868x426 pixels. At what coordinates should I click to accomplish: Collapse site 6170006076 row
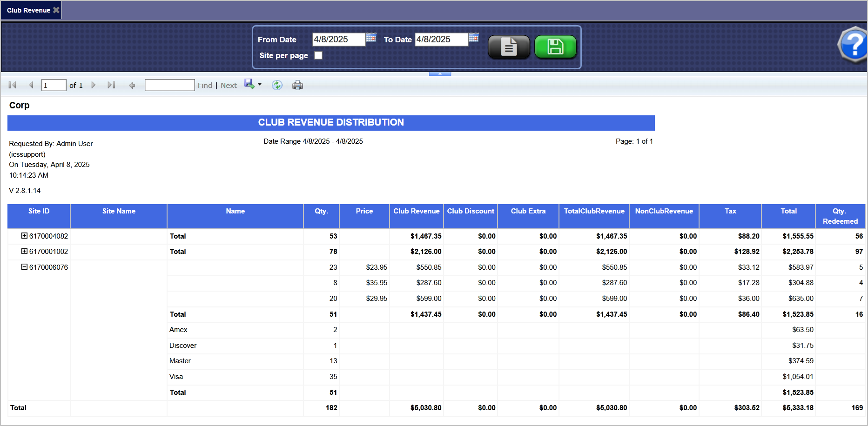24,267
